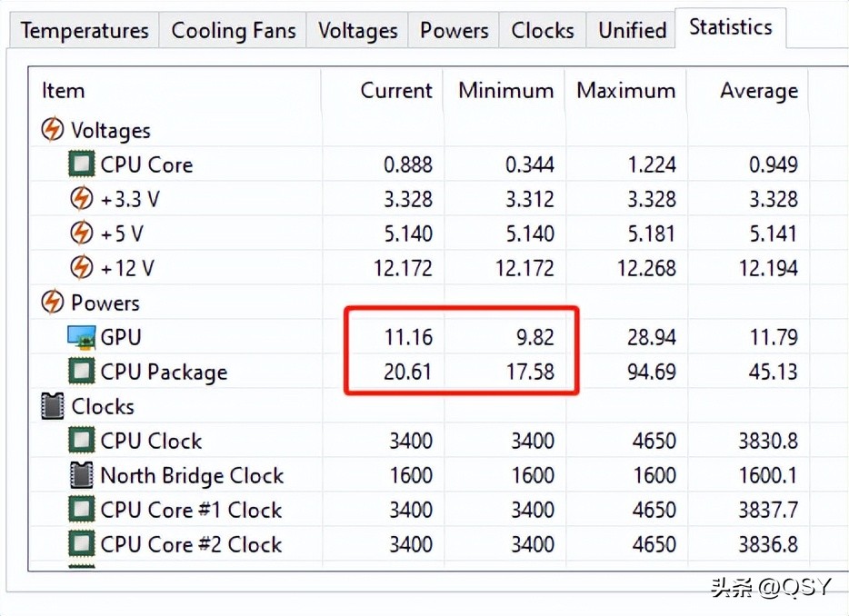849x616 pixels.
Task: Click the +12 V lightning icon
Action: click(81, 268)
